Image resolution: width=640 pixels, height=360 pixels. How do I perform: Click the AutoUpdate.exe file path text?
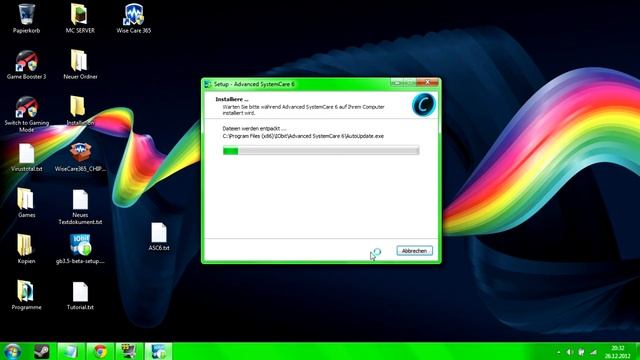pyautogui.click(x=303, y=136)
